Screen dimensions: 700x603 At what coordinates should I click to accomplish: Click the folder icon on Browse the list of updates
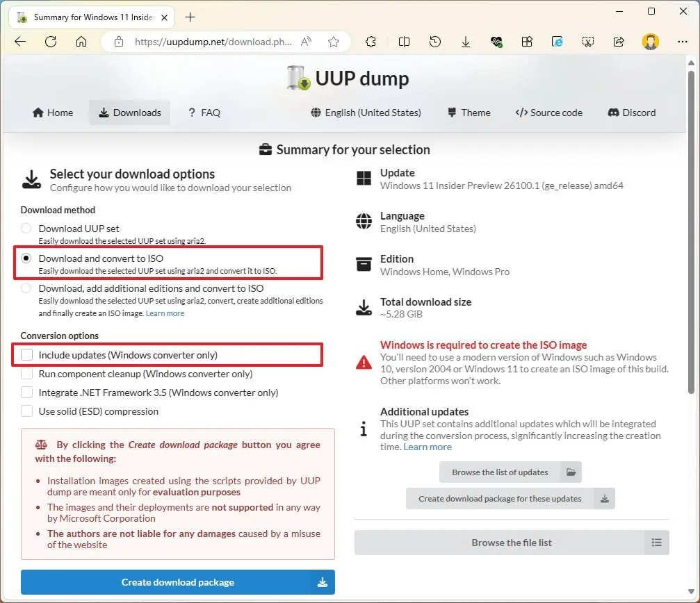coord(571,472)
